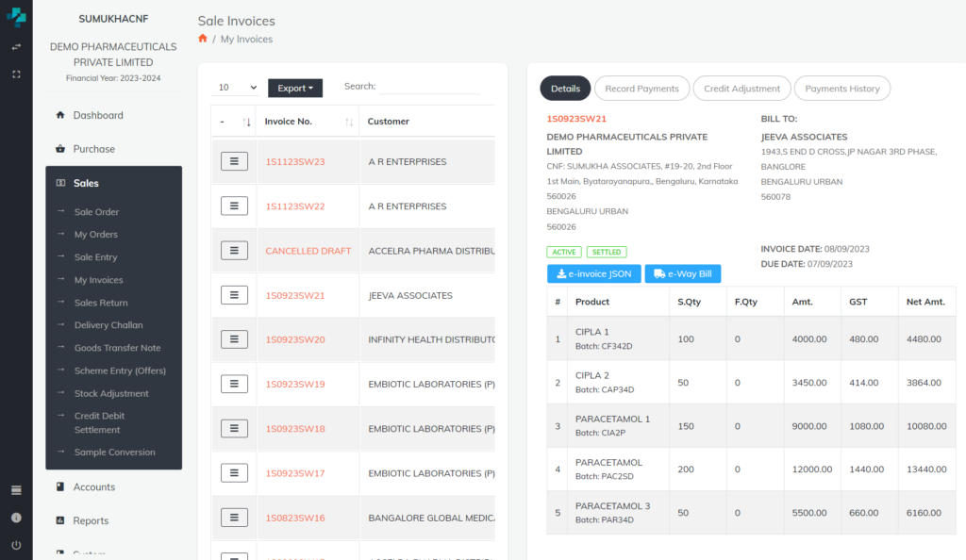The image size is (966, 560).
Task: Expand the Export dropdown button
Action: [x=295, y=88]
